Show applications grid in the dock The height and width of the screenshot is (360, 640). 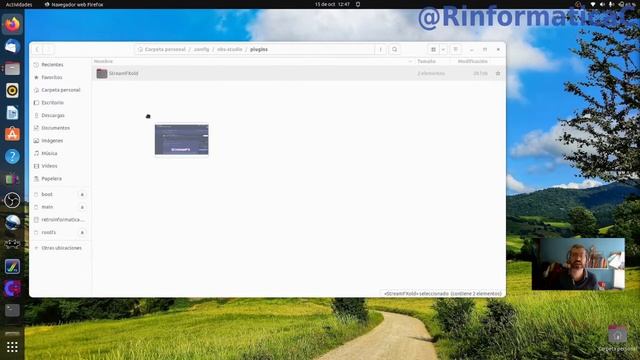[12, 347]
